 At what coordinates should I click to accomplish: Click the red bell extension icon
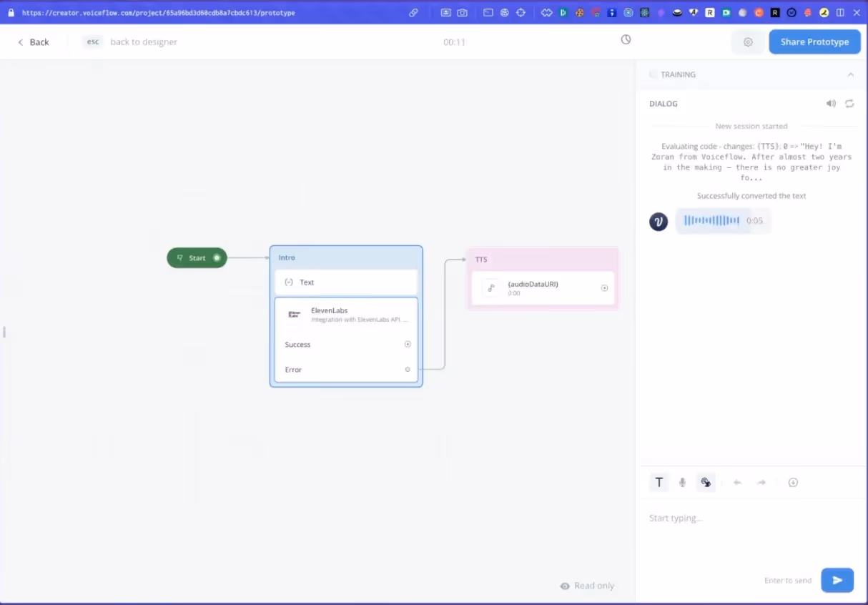pos(808,13)
